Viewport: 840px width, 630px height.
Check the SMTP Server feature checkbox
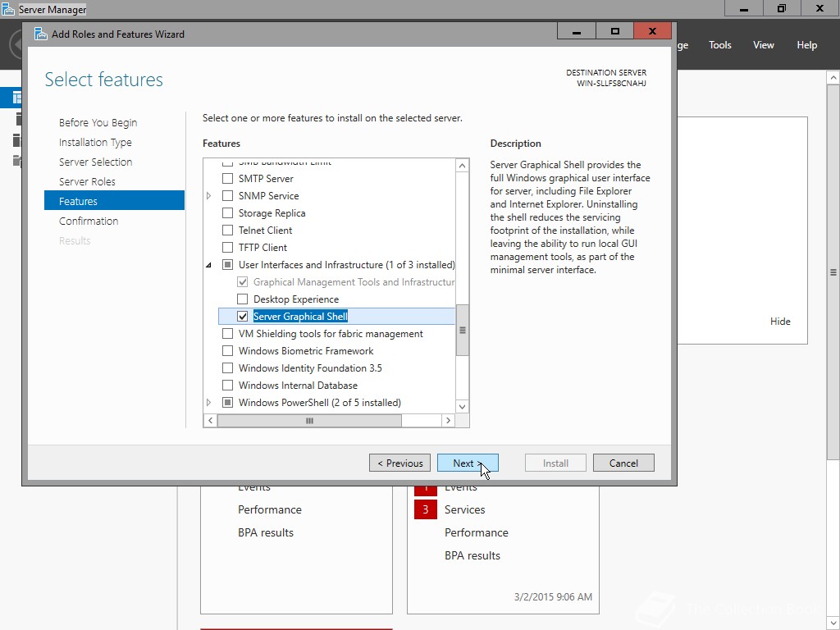point(228,178)
